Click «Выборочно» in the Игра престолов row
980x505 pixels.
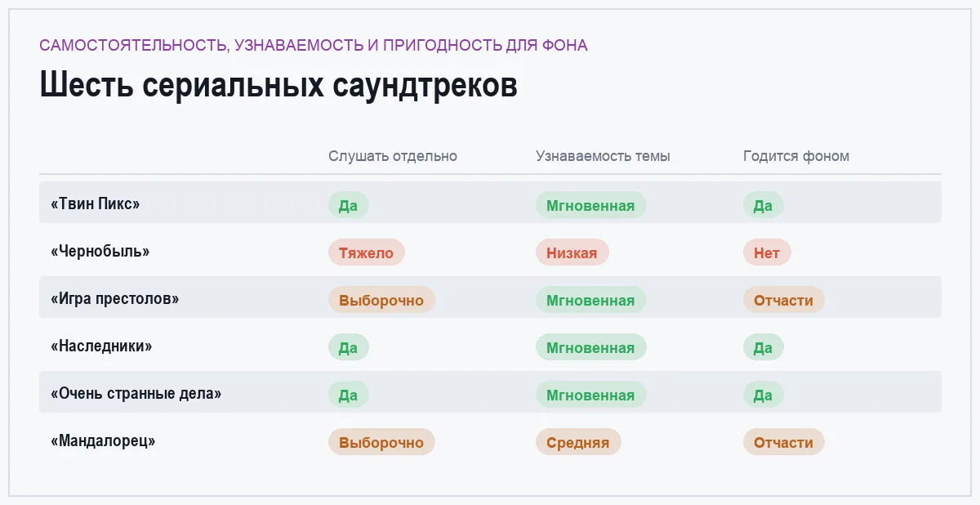(x=381, y=300)
